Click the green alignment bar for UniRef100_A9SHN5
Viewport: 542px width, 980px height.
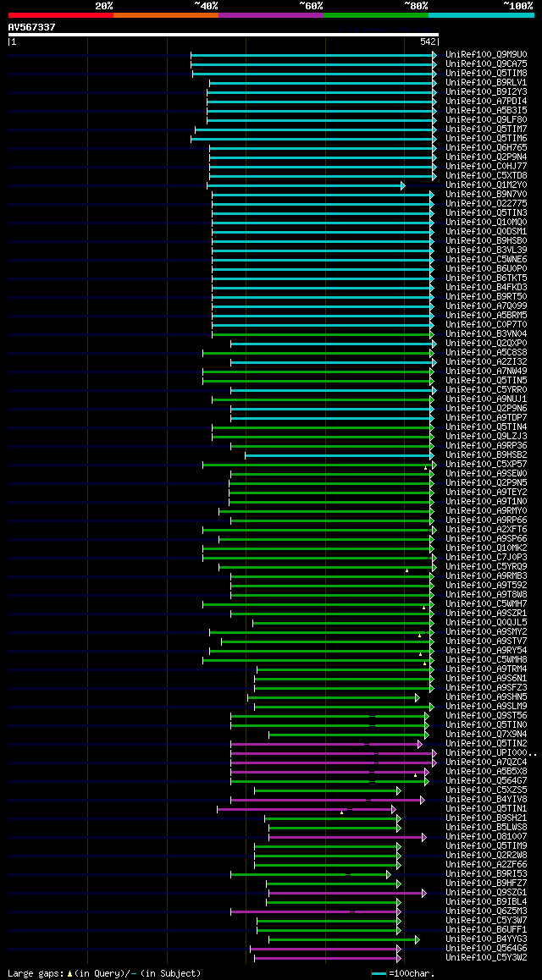click(331, 697)
